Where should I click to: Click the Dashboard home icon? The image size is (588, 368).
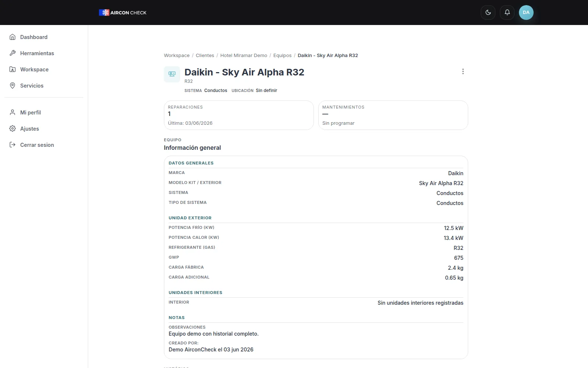[12, 37]
